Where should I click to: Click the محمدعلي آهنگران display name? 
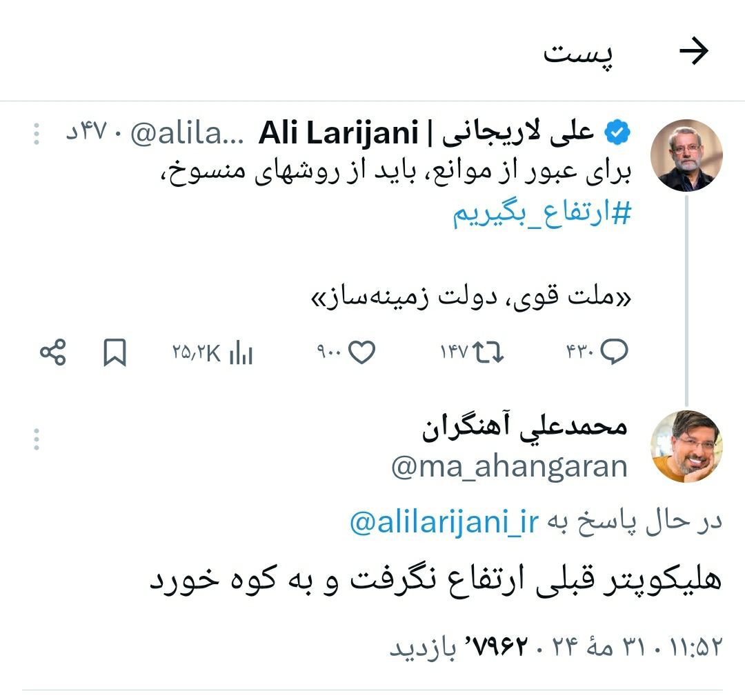[x=524, y=428]
